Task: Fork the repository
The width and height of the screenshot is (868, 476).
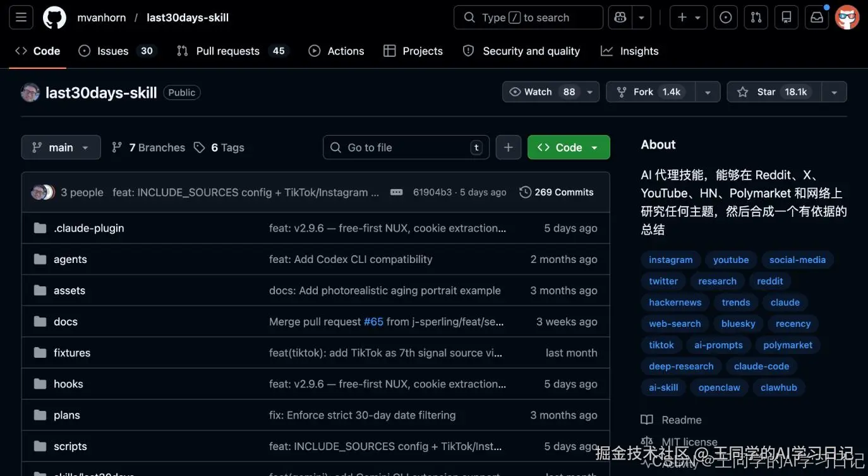Action: (x=651, y=92)
